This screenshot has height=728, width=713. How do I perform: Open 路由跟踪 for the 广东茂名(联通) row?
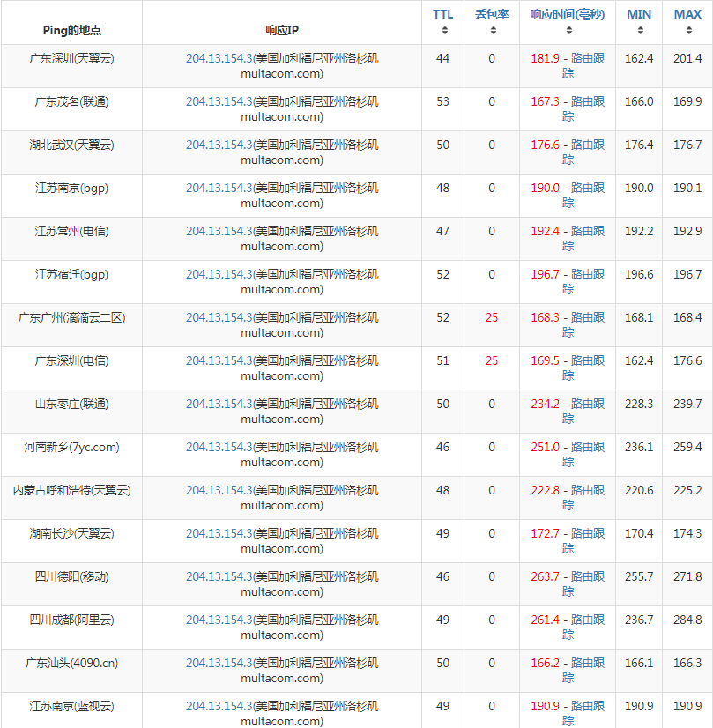pos(587,101)
